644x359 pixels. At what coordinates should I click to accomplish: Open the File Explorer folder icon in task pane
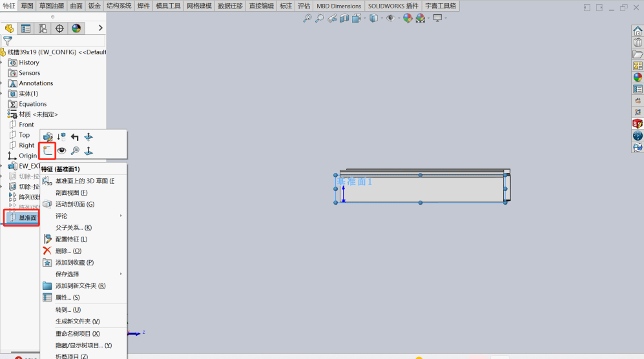(638, 54)
